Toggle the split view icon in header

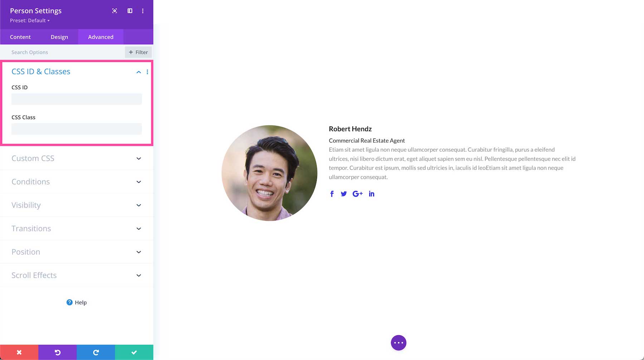[130, 11]
